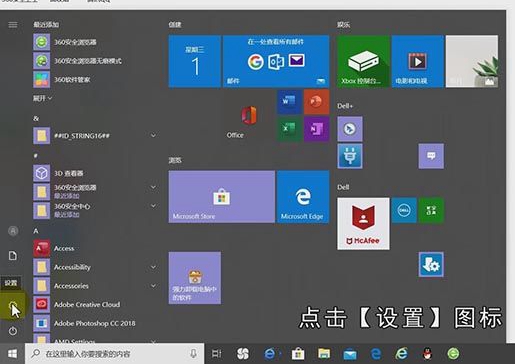Screen dimensions: 515x364
Task: Open 3D 查看器 app
Action: pyautogui.click(x=95, y=173)
